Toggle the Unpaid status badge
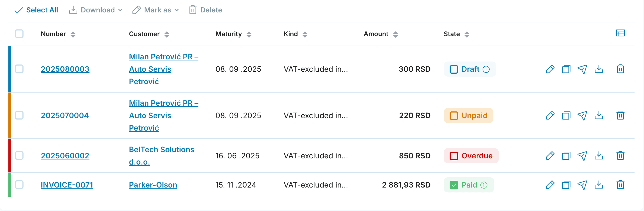The image size is (644, 211). coord(468,115)
